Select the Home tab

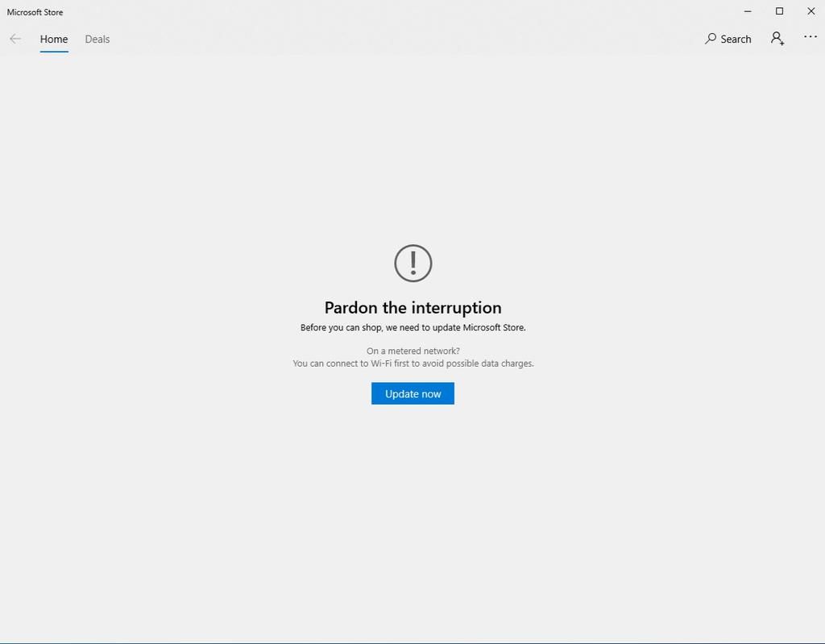point(54,39)
